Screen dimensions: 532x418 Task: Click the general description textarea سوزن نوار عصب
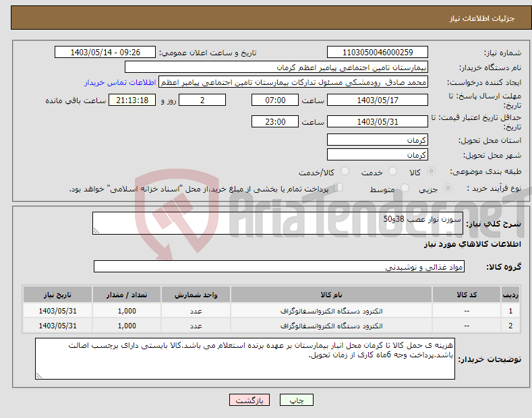278,223
